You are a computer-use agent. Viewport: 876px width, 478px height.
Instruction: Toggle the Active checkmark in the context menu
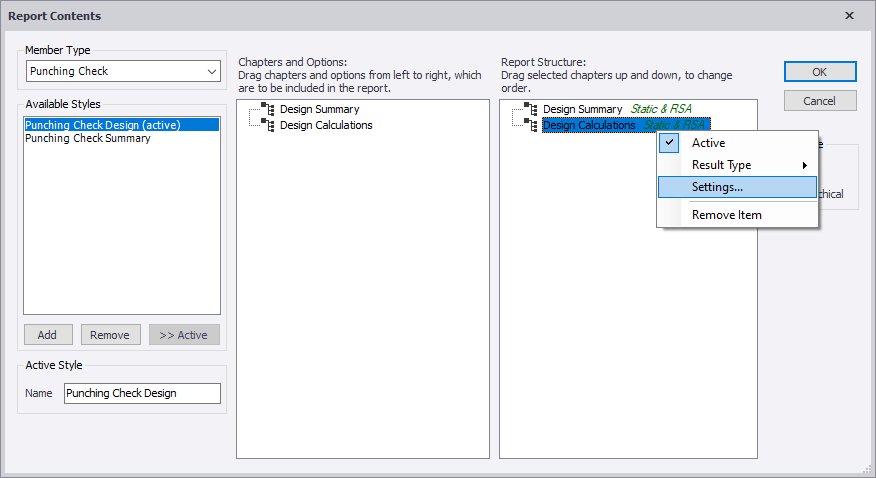tap(671, 143)
